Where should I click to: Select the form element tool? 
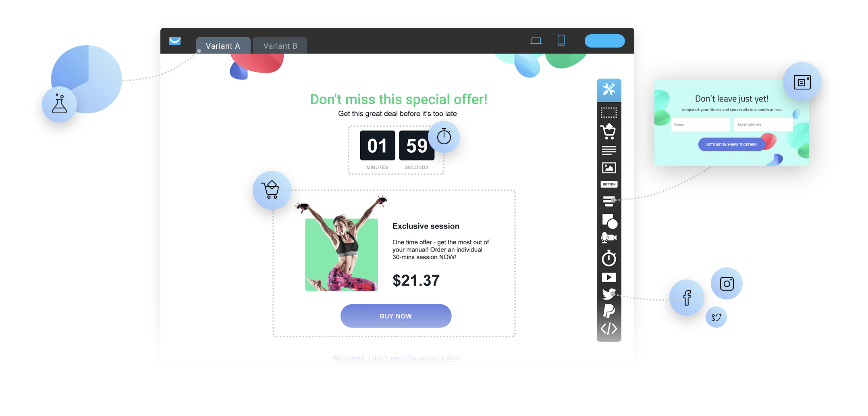[x=609, y=201]
